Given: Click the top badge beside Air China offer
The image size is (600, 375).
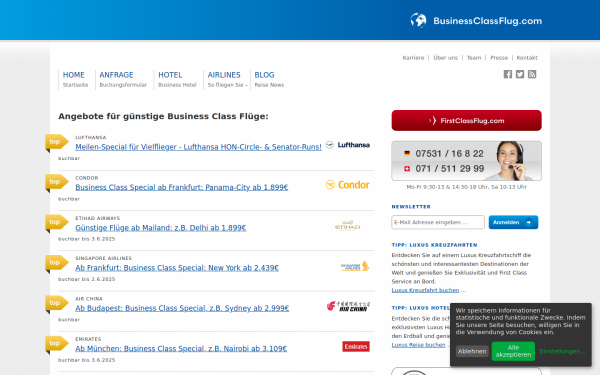Looking at the screenshot, I should coord(57,303).
